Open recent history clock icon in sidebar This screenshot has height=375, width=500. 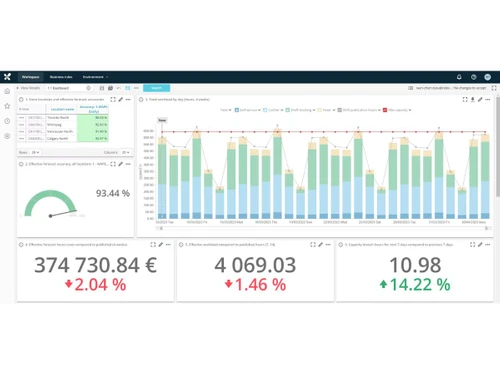click(x=7, y=121)
